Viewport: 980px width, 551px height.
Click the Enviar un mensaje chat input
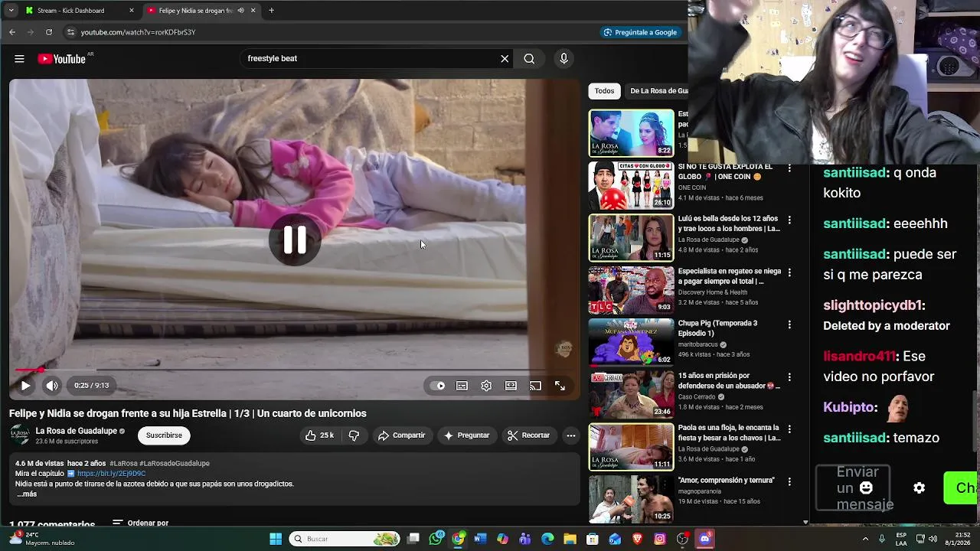pos(854,488)
